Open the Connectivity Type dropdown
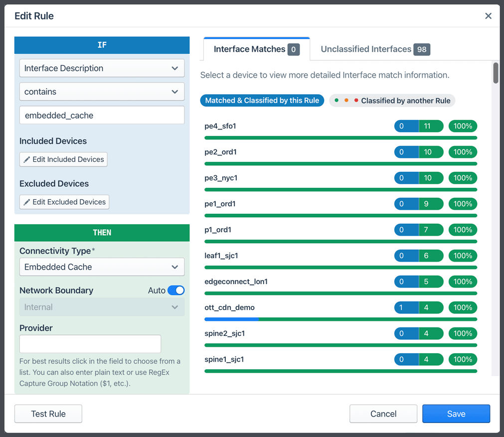Image resolution: width=504 pixels, height=437 pixels. coord(102,267)
